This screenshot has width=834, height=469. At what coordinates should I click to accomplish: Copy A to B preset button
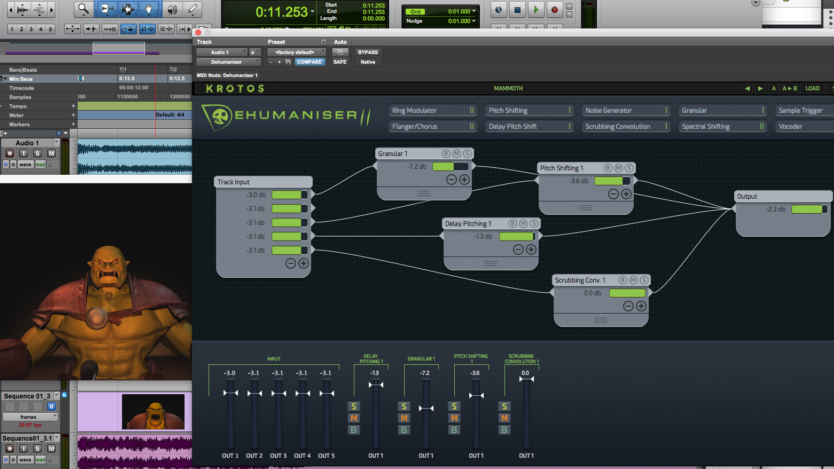click(789, 88)
